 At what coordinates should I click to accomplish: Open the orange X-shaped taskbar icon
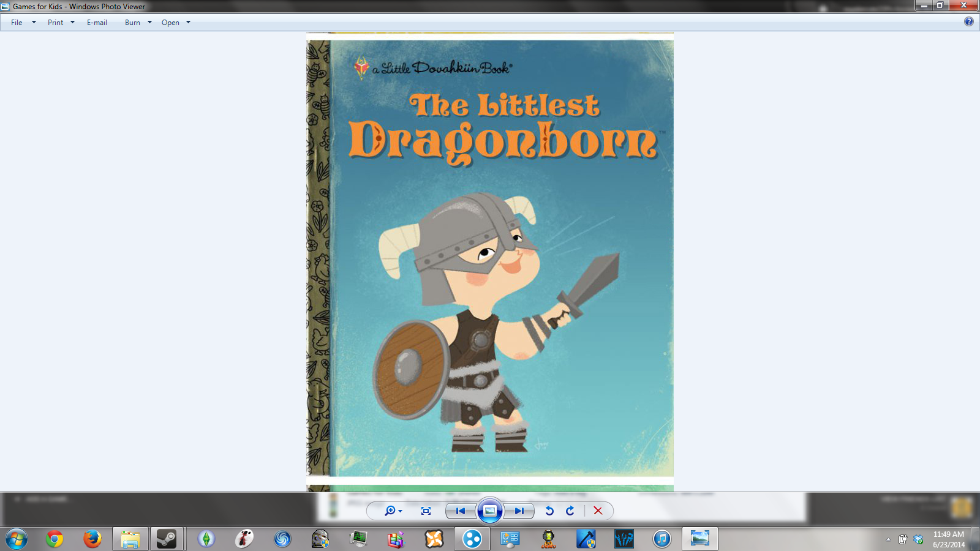click(x=434, y=539)
